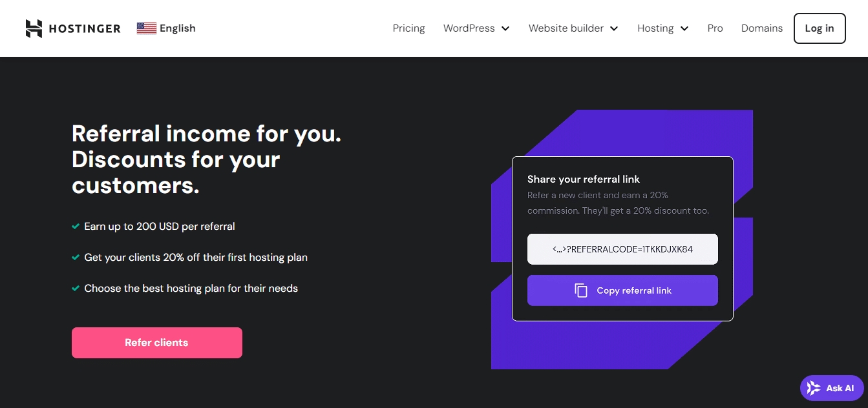Viewport: 868px width, 408px height.
Task: Click the checkmark beside Choose the best hosting plan
Action: point(76,289)
